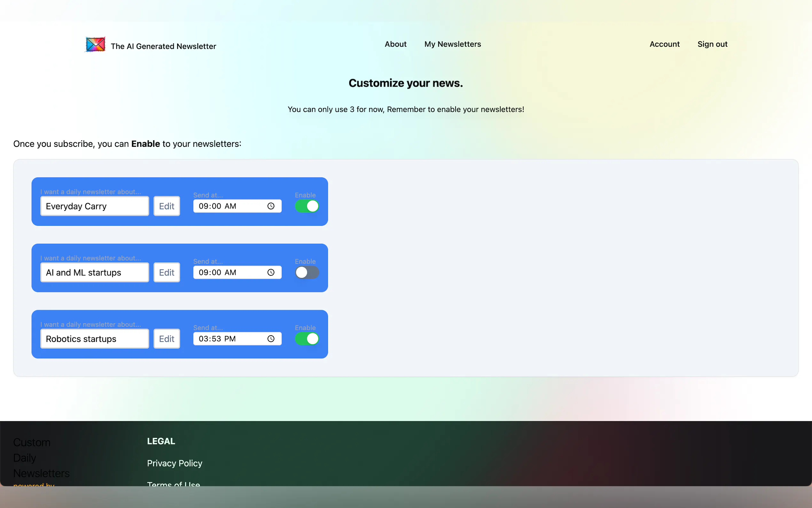Turn off the Robotics startups newsletter toggle
812x508 pixels.
(307, 339)
